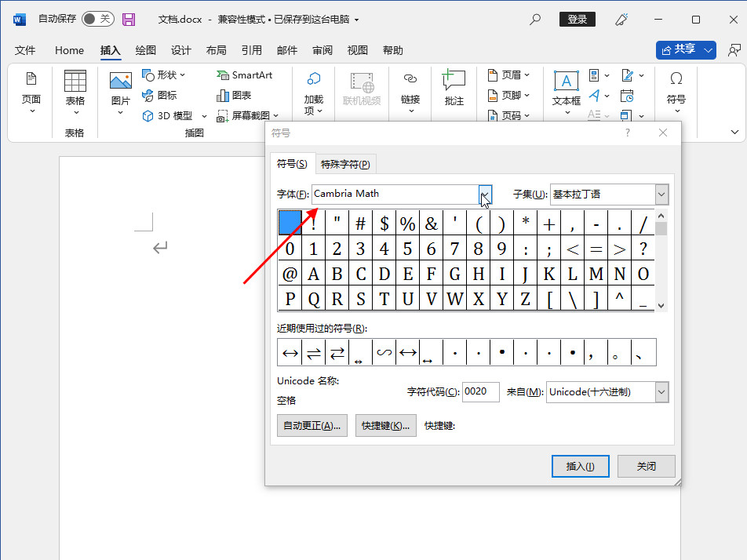Image resolution: width=747 pixels, height=560 pixels.
Task: Click the Word app icon
Action: point(19,19)
